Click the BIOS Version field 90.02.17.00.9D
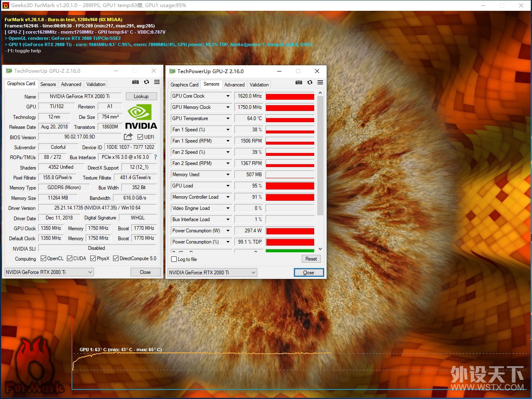 80,137
